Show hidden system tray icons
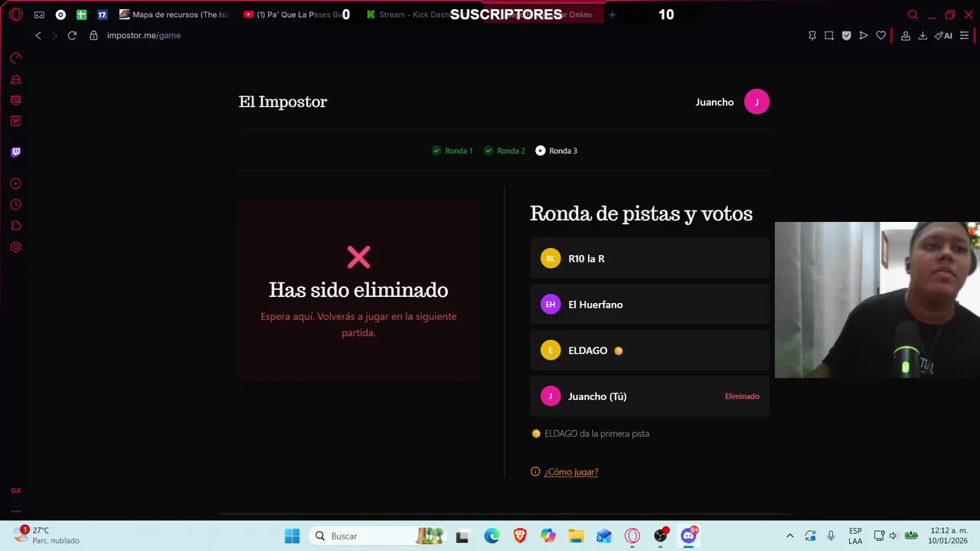Screen dimensions: 980x551 (x=790, y=536)
